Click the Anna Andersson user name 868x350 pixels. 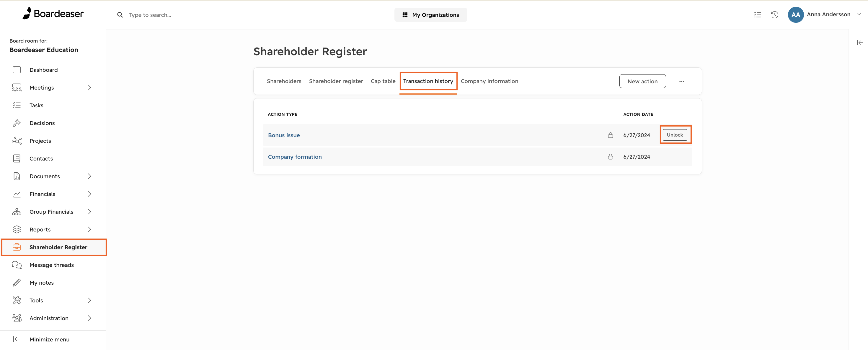click(828, 14)
